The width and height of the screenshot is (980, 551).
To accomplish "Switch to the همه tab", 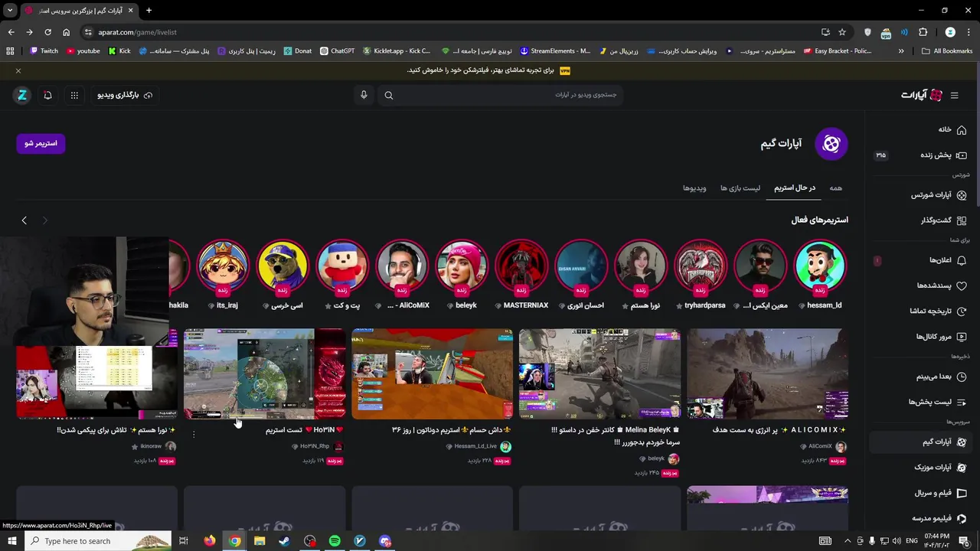I will pyautogui.click(x=835, y=187).
